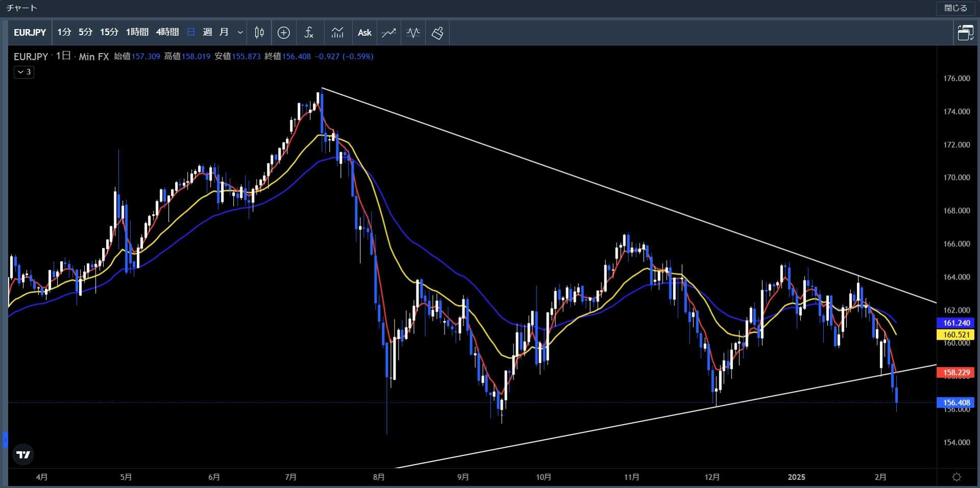Click the paint brush drawing tools icon
Screen dimensions: 980x488
[437, 33]
